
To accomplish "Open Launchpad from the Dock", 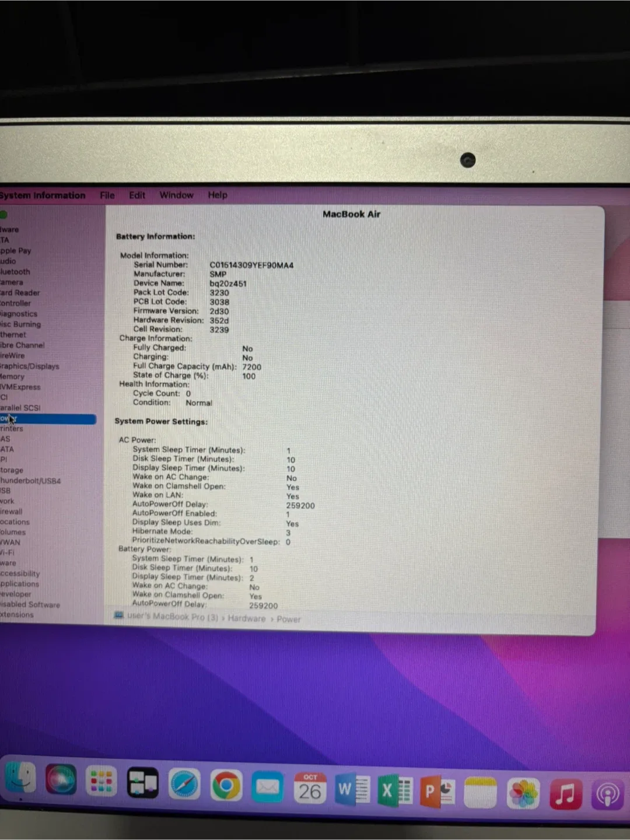I will (101, 782).
